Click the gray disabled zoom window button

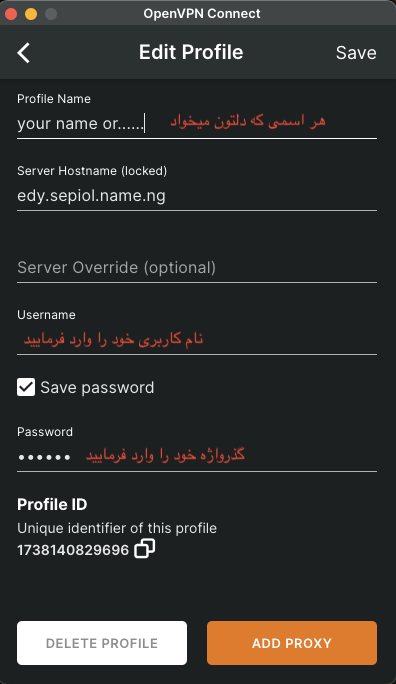(x=51, y=14)
